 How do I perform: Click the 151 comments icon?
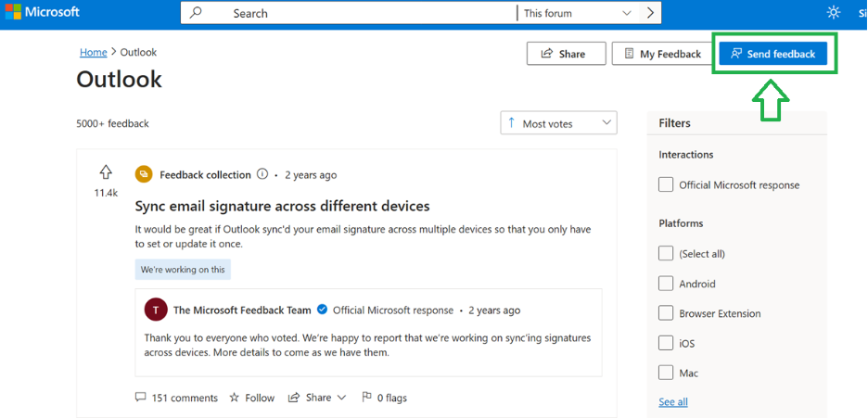click(x=141, y=398)
